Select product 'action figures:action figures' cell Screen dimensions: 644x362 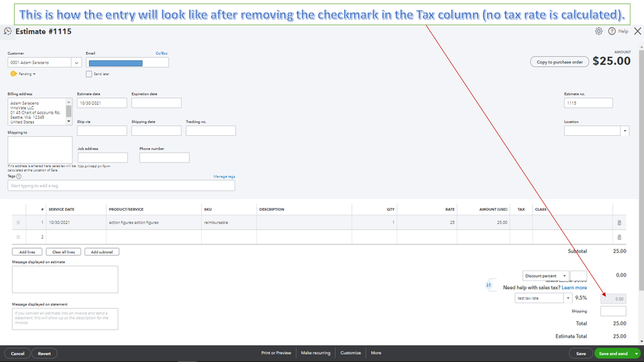pos(153,222)
